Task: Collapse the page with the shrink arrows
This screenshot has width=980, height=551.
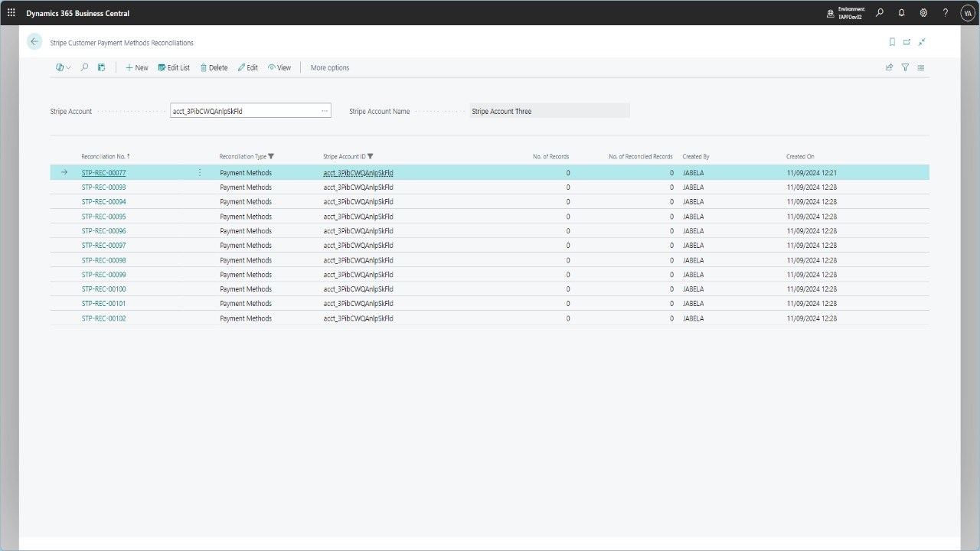Action: [923, 42]
